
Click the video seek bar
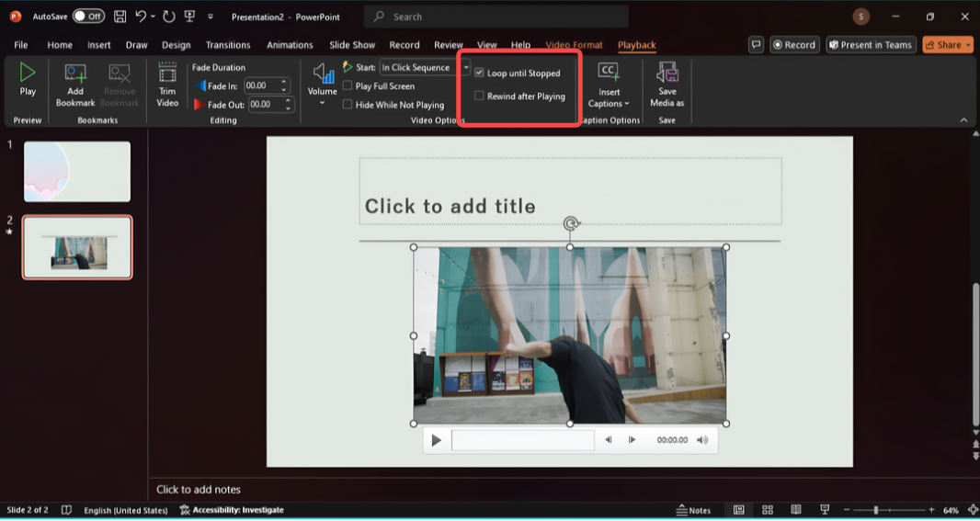522,440
